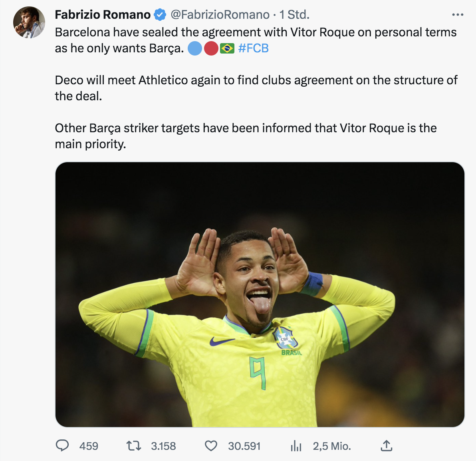
Task: Click the '1 Std.' timestamp
Action: [294, 15]
